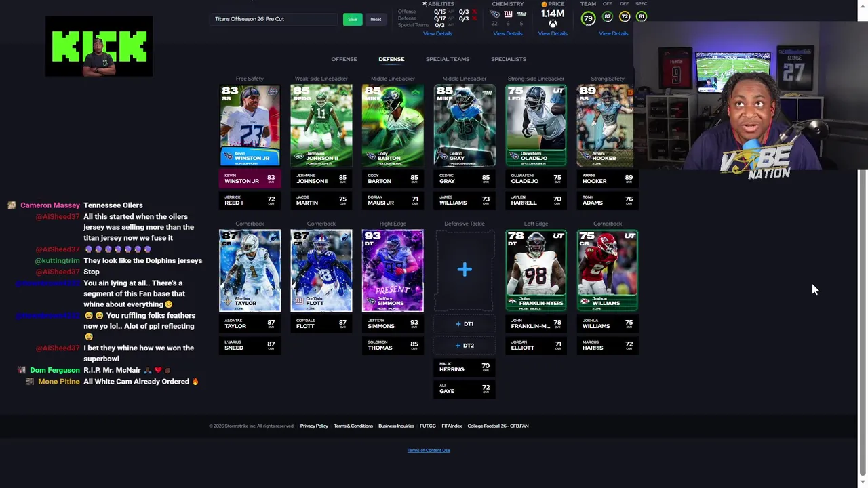Select backup Marcus Harris 72 row

[x=607, y=345]
